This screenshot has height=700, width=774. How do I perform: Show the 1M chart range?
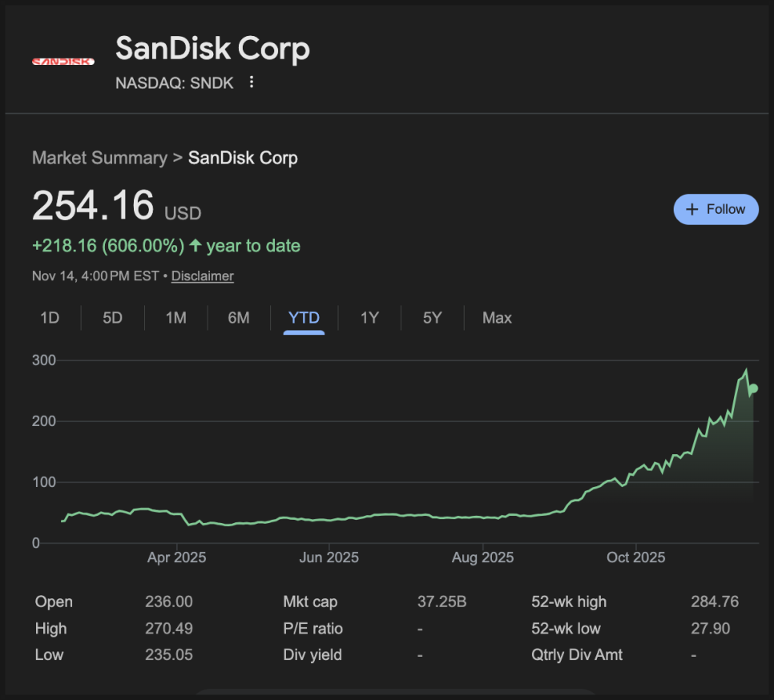(175, 318)
